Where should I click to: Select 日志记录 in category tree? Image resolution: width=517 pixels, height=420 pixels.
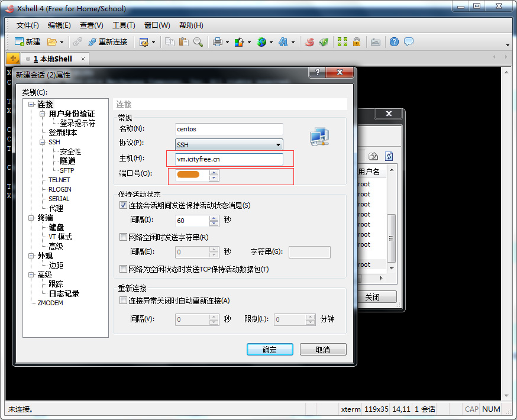(x=64, y=294)
